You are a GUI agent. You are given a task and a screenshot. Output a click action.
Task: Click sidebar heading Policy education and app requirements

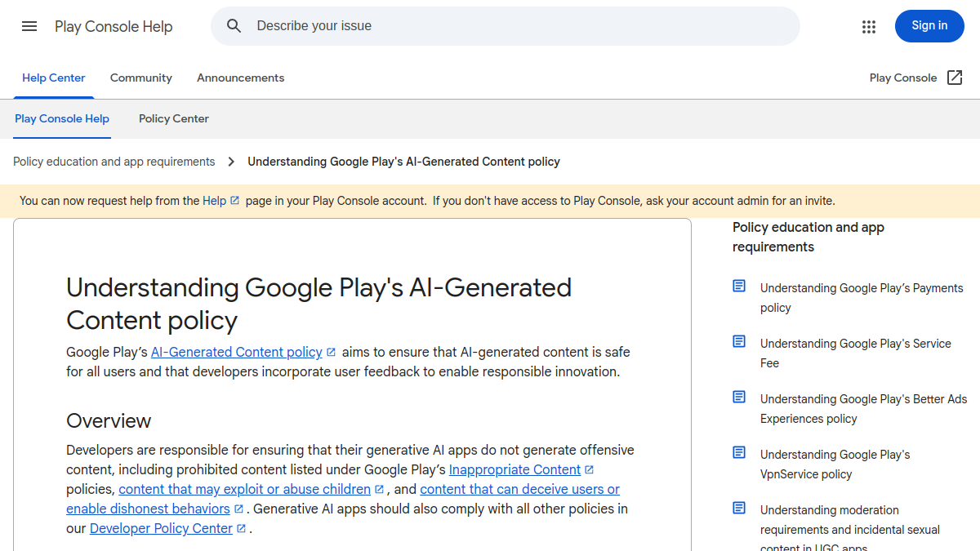click(x=808, y=238)
